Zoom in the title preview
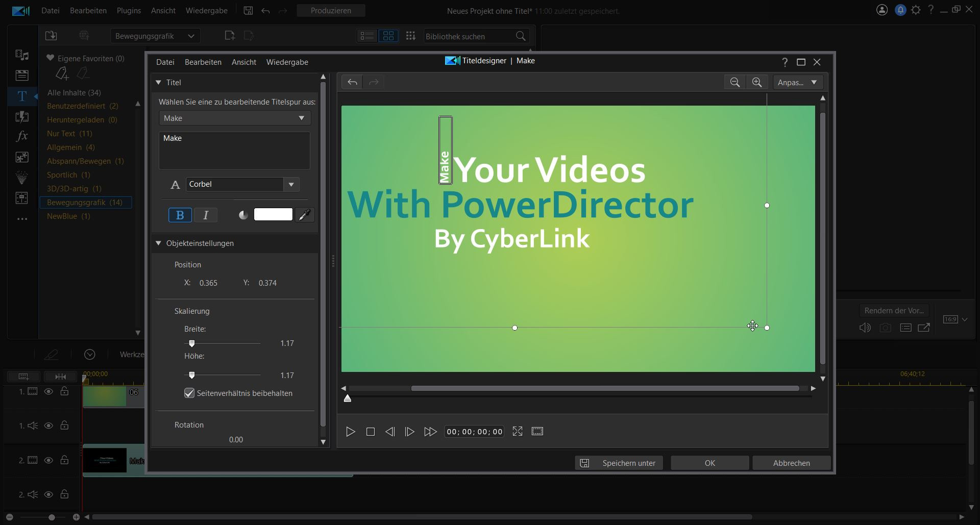The image size is (980, 525). [757, 82]
